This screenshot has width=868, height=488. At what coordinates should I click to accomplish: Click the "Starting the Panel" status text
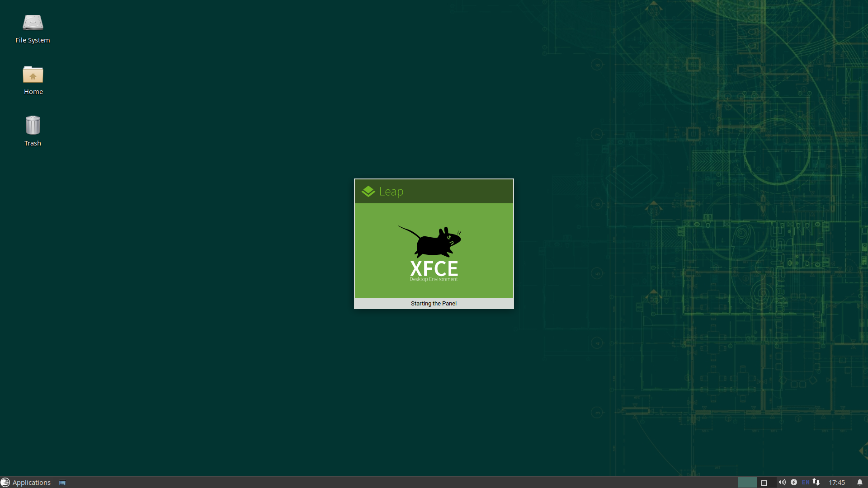[434, 303]
